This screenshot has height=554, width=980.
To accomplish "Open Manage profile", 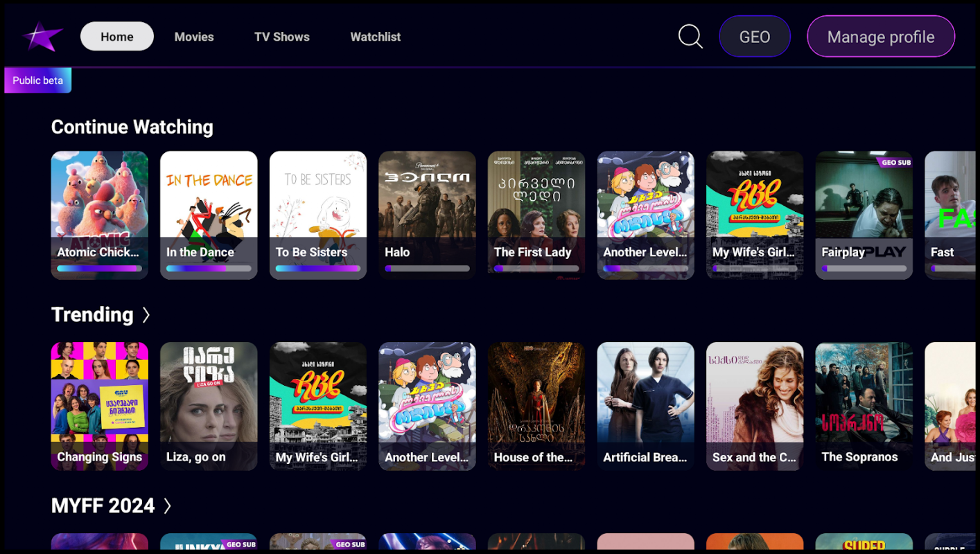I will (x=881, y=37).
